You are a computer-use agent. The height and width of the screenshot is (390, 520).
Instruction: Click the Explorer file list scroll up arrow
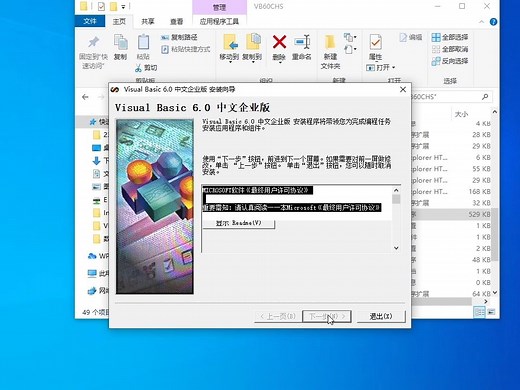tap(495, 112)
